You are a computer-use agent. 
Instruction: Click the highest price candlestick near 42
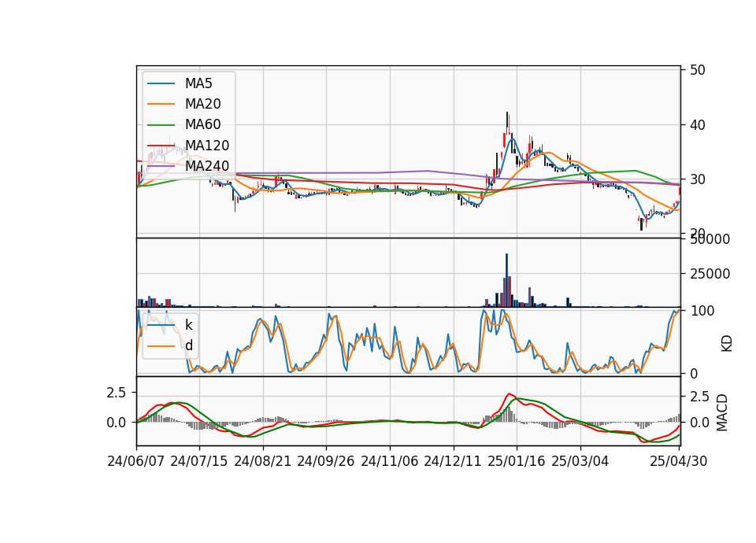pos(507,124)
